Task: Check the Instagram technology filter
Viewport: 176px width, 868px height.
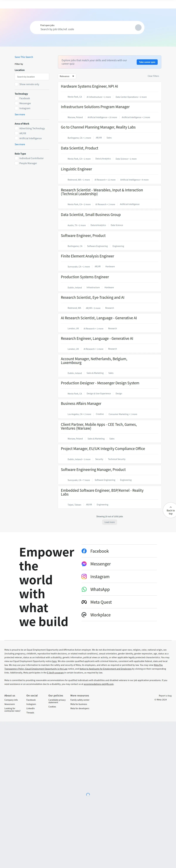Action: 16,108
